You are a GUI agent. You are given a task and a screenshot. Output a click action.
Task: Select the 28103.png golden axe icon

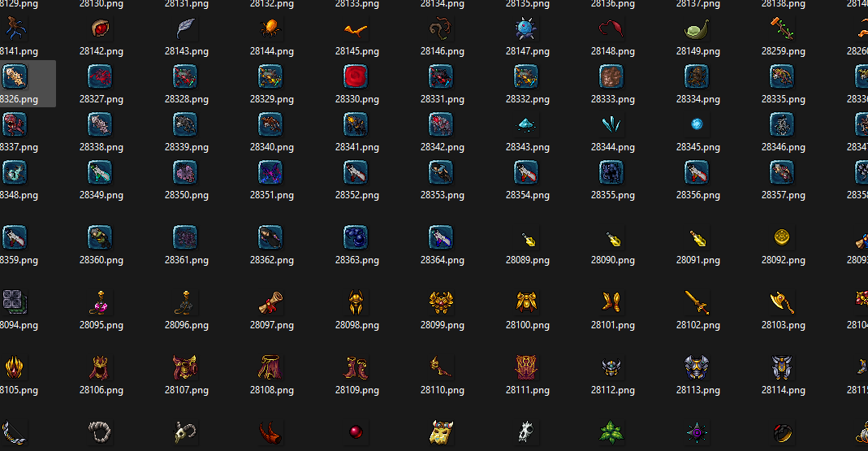782,302
